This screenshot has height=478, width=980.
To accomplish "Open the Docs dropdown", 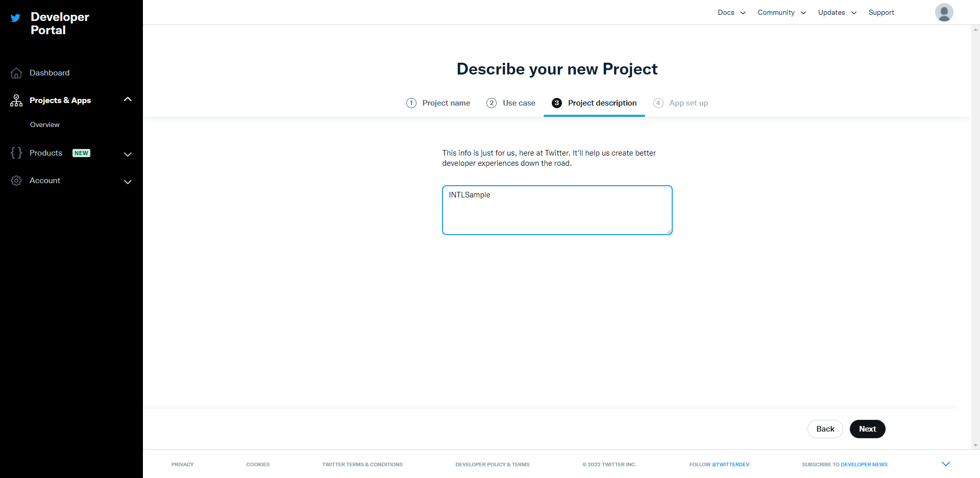I will (x=731, y=12).
